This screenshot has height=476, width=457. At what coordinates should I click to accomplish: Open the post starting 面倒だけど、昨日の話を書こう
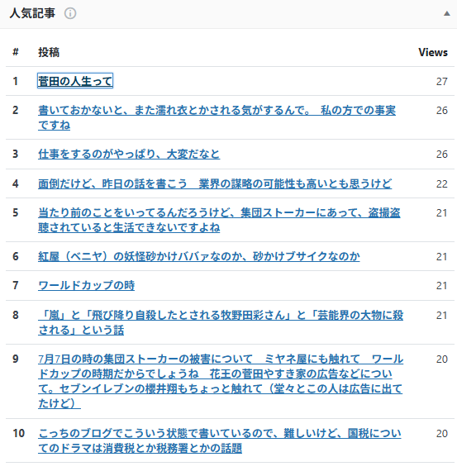tap(215, 183)
